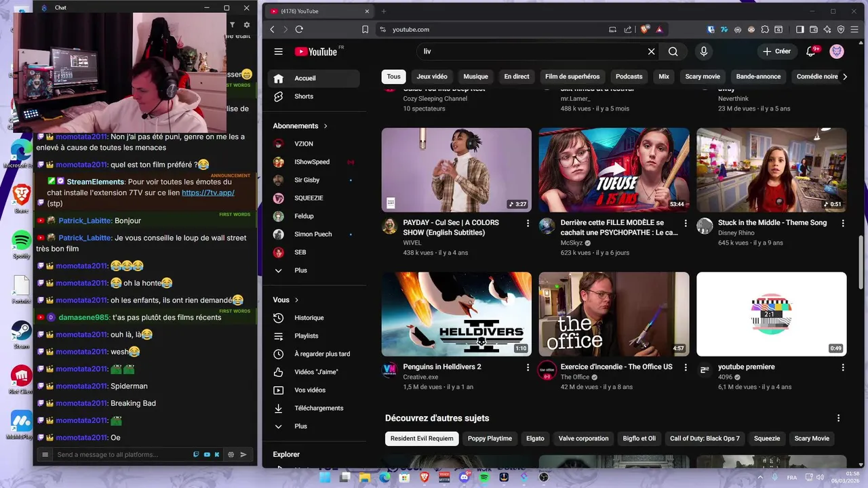Open YouTube notifications bell
The width and height of the screenshot is (868, 488).
811,52
